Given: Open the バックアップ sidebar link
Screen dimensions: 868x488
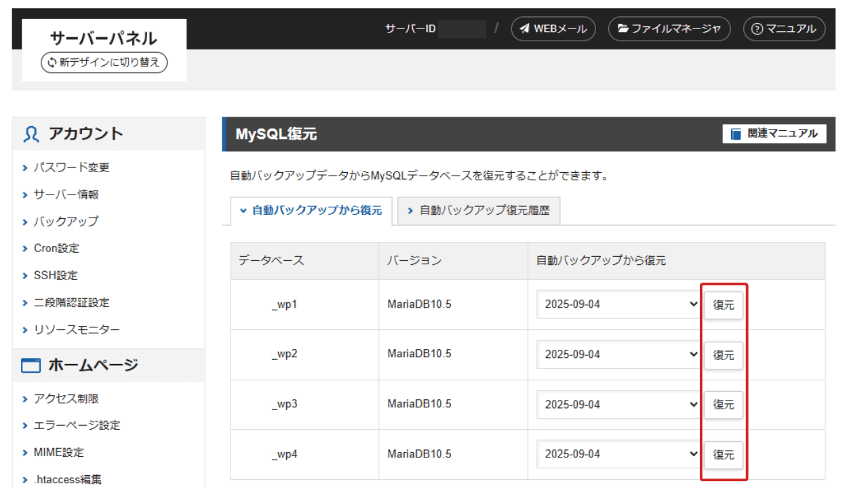Looking at the screenshot, I should pyautogui.click(x=66, y=222).
